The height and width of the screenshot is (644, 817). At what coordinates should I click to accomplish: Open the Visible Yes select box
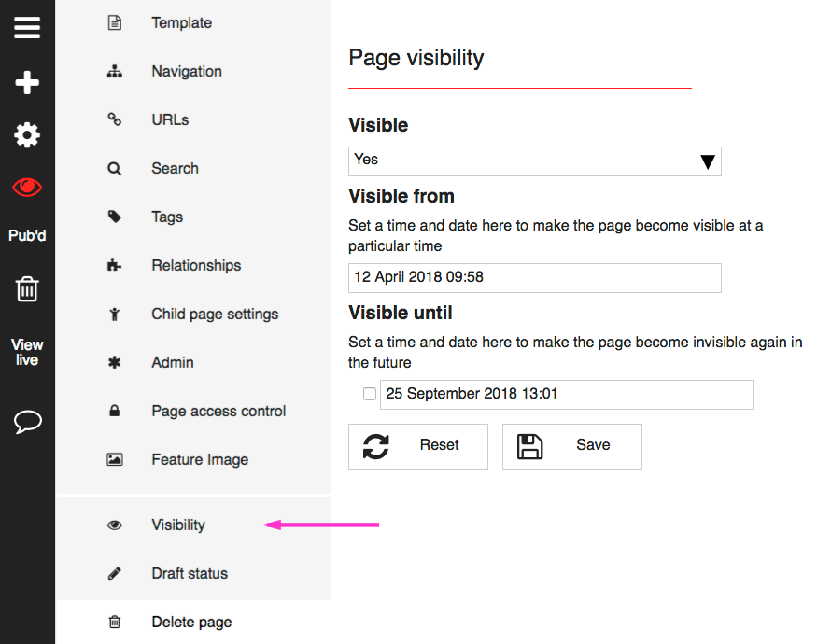[535, 161]
